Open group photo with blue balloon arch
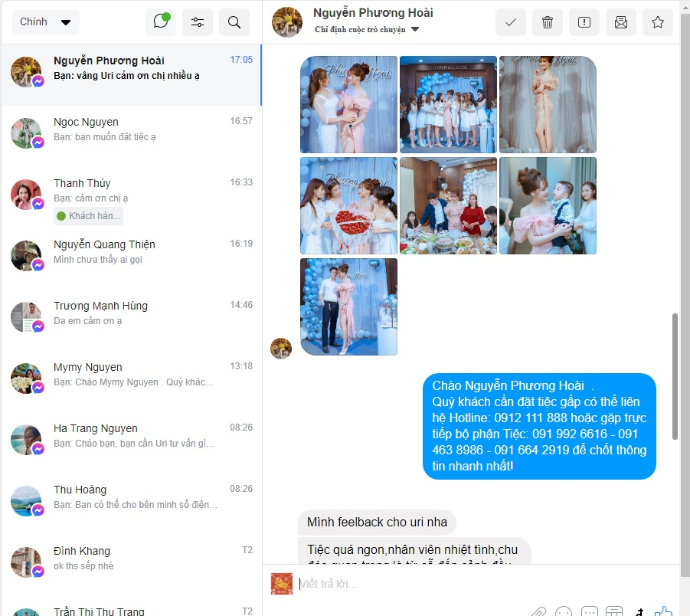Image resolution: width=690 pixels, height=616 pixels. tap(448, 104)
